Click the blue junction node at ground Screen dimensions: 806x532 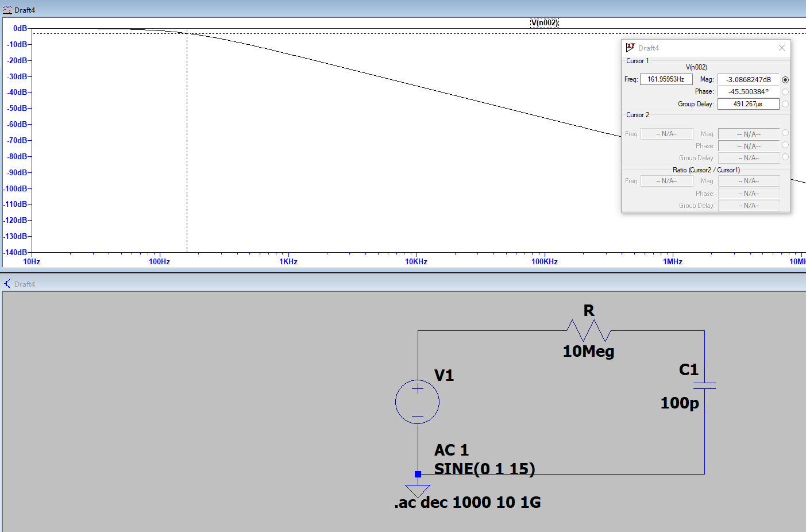(x=418, y=474)
